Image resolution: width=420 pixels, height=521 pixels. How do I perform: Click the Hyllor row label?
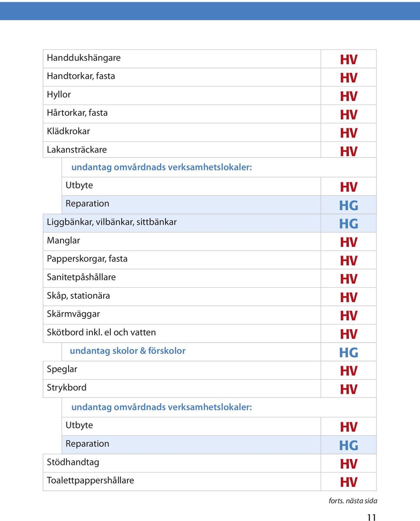click(x=59, y=94)
